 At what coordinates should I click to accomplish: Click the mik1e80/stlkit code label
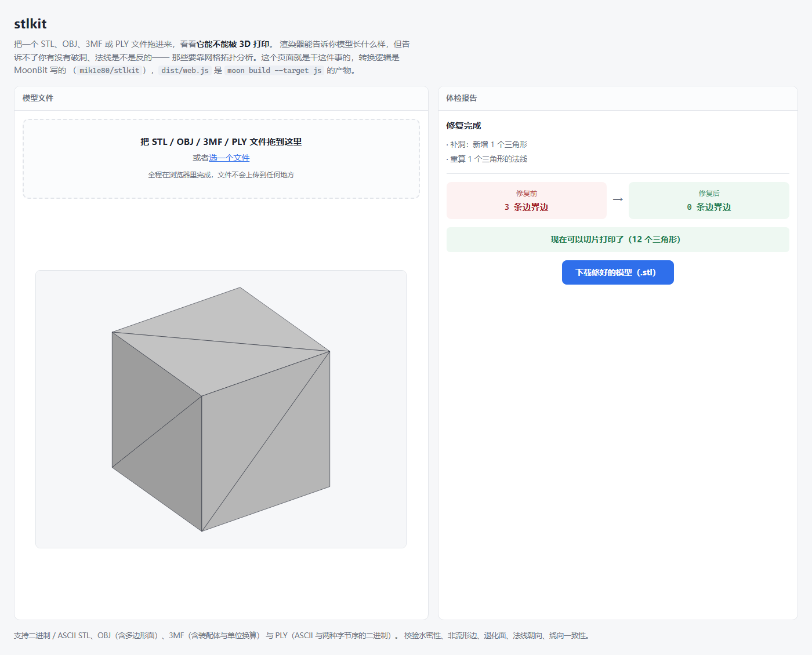110,71
